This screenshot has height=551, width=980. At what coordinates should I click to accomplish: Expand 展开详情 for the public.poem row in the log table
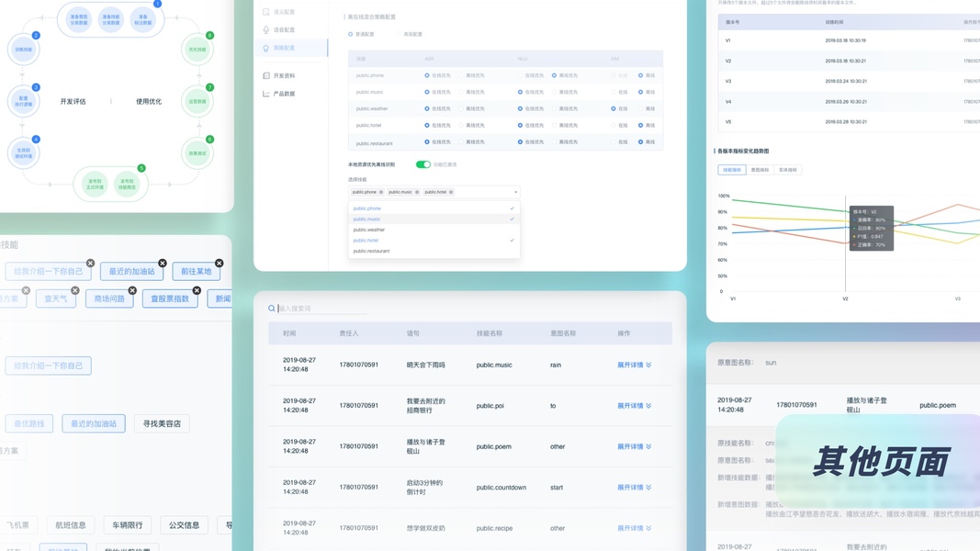click(x=635, y=446)
